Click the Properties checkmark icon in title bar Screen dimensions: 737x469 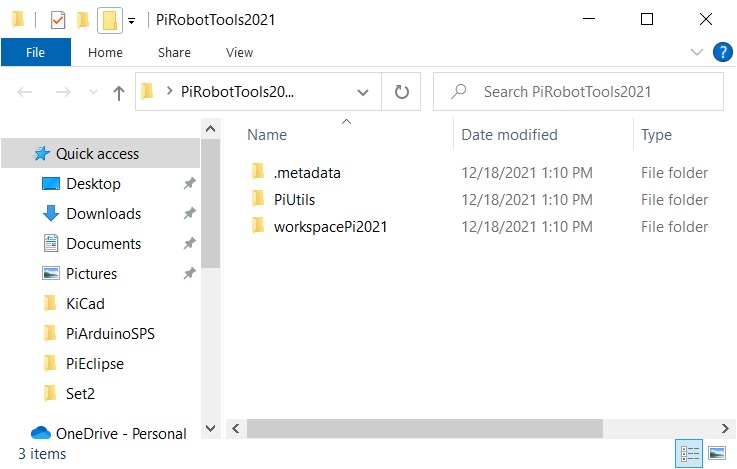[x=57, y=20]
